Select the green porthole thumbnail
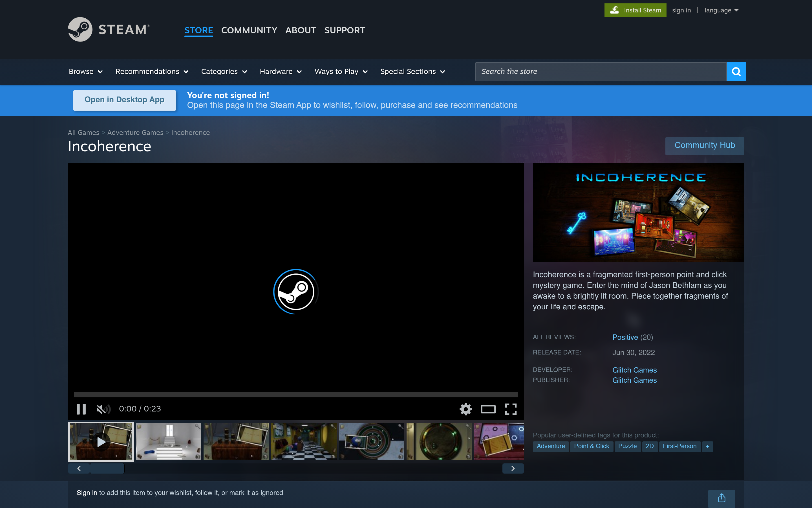Viewport: 812px width, 508px height. tap(439, 441)
